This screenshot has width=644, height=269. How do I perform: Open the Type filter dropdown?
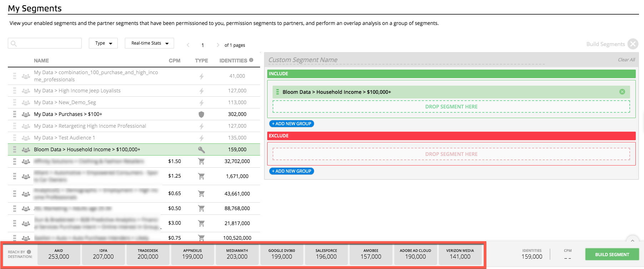coord(103,43)
